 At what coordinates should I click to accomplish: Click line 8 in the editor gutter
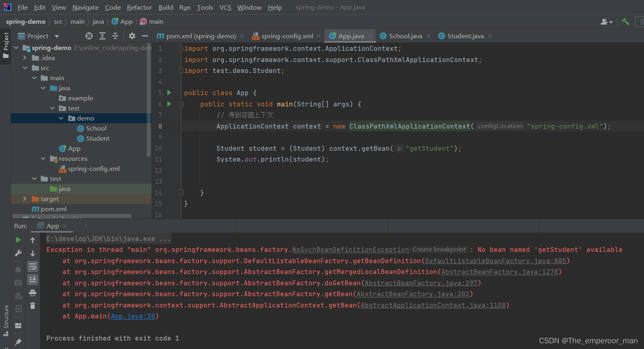coord(160,126)
